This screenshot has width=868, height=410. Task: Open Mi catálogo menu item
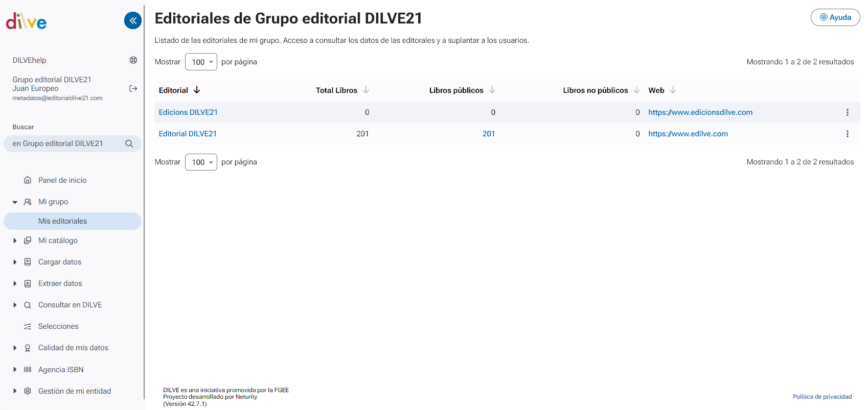pos(58,240)
